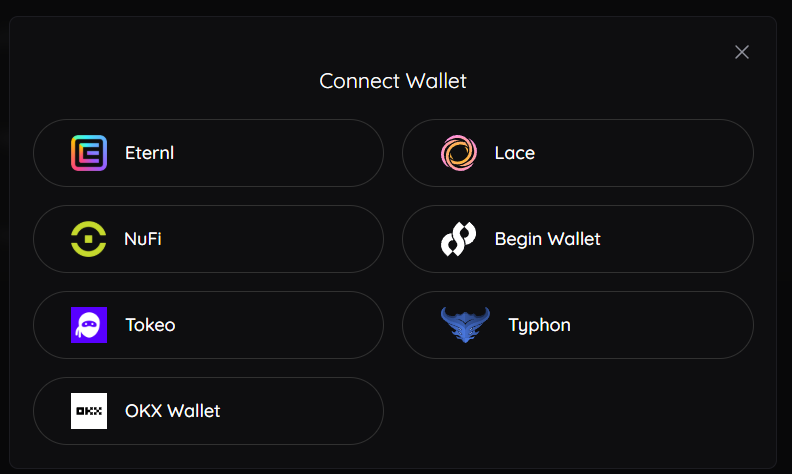Click the "Eternl" text label
The height and width of the screenshot is (474, 792).
[149, 153]
